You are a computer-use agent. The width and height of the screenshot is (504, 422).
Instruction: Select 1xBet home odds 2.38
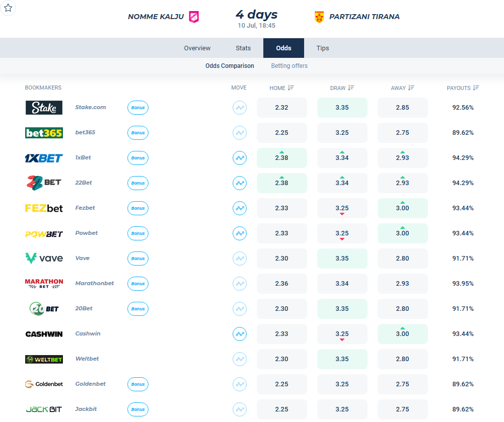coord(281,158)
